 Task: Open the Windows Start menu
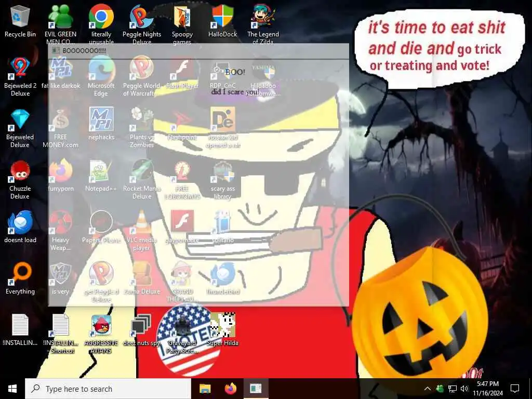pos(12,389)
